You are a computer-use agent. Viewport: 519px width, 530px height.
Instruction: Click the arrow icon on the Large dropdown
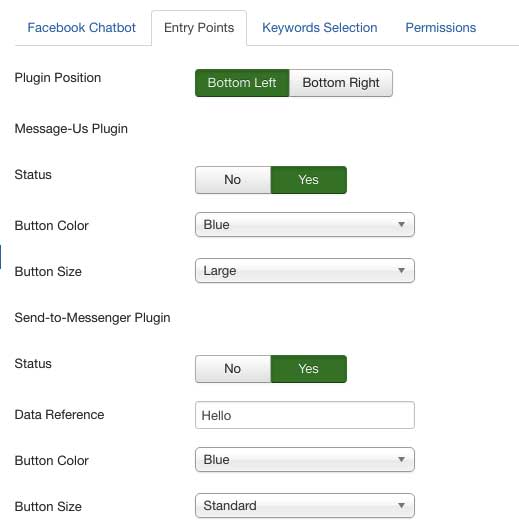pos(401,270)
